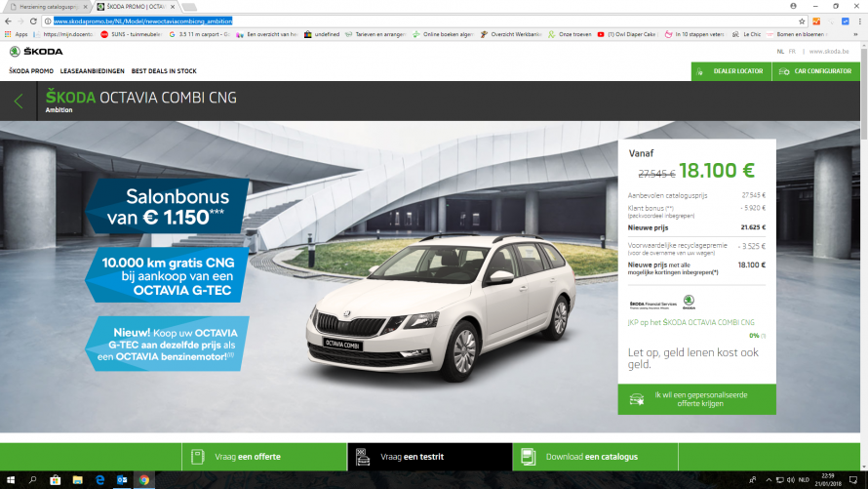Click Vraag een testrit

point(430,457)
